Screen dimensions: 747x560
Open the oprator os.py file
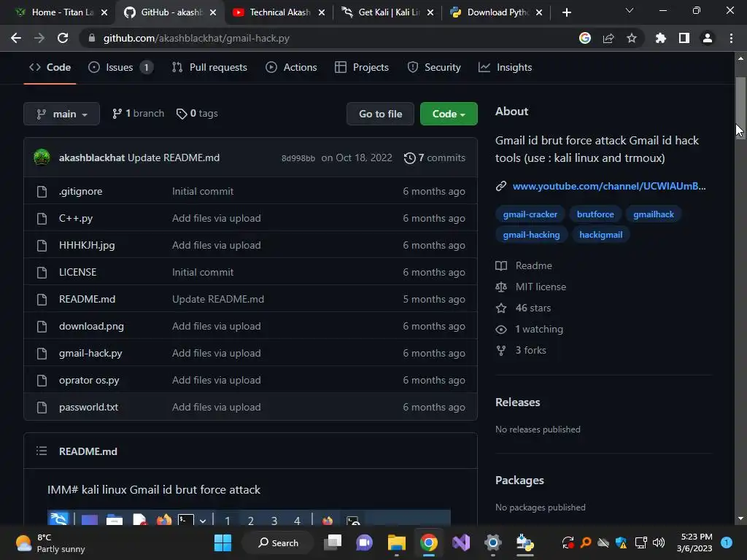coord(89,380)
